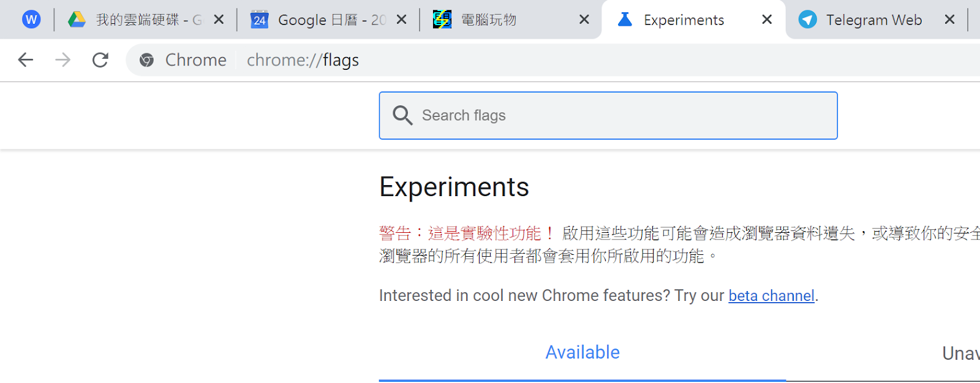The image size is (980, 383).
Task: Switch to the Google Drive tab
Action: point(138,20)
